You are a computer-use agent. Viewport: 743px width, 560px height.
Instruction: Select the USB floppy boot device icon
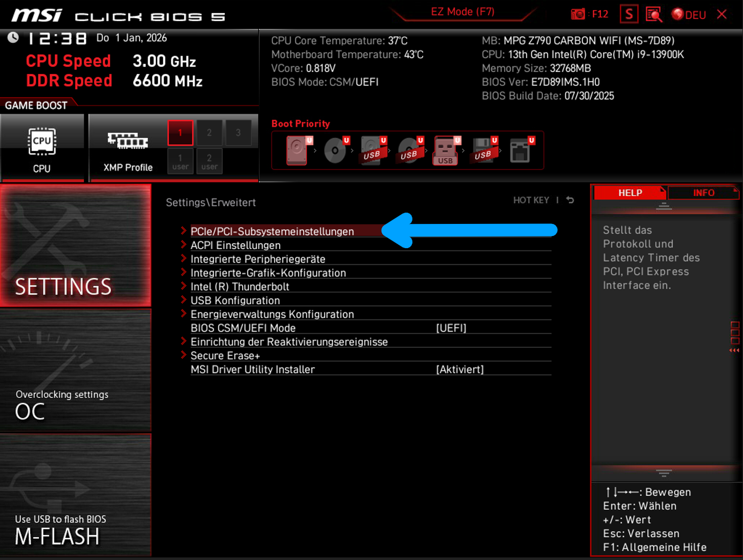point(484,150)
